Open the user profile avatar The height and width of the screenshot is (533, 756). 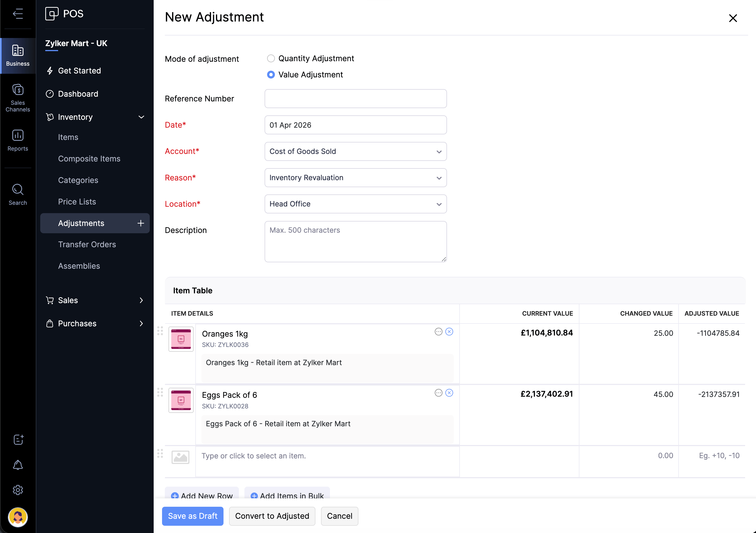pos(18,517)
